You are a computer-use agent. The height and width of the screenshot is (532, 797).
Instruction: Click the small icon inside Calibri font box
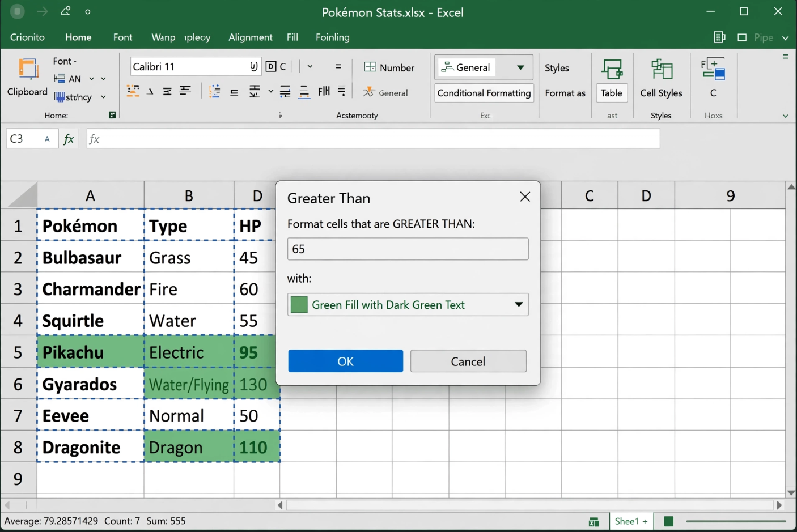[x=254, y=66]
